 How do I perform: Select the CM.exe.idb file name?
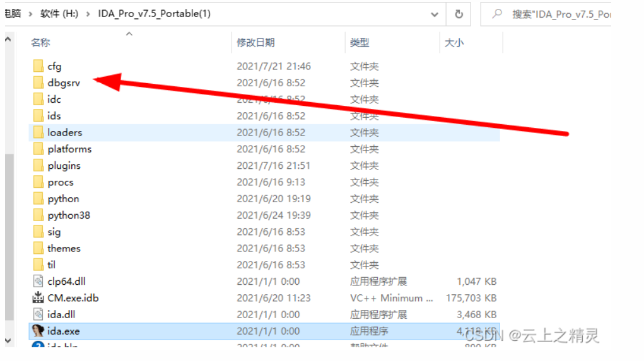73,298
